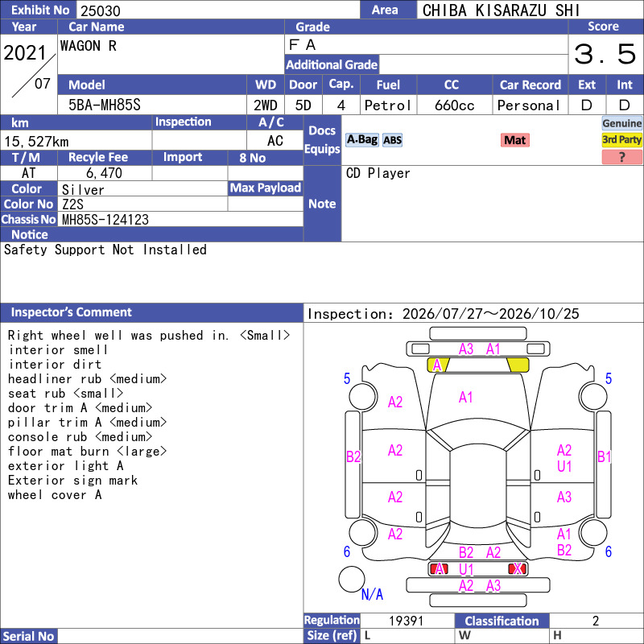Screen dimensions: 644x644
Task: Click the recycle fee 6,470
Action: (104, 173)
